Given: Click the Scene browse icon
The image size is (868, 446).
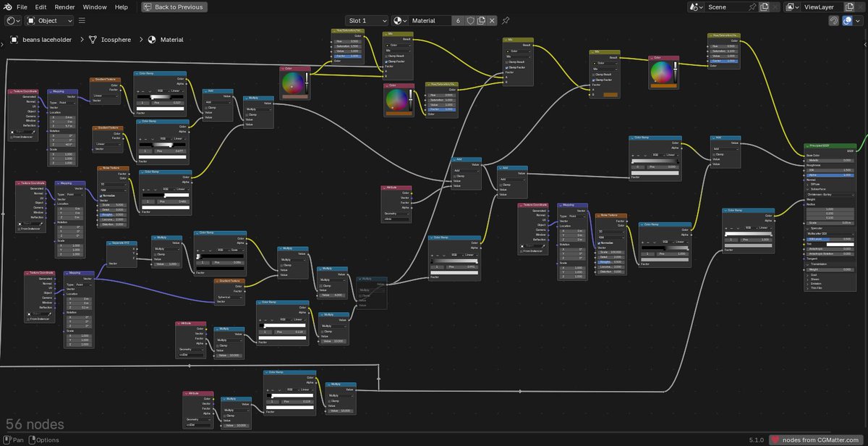Looking at the screenshot, I should point(695,7).
